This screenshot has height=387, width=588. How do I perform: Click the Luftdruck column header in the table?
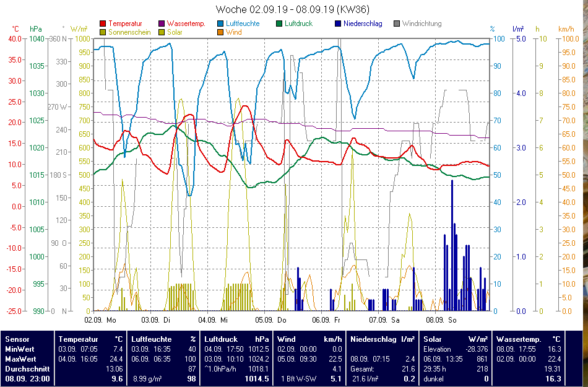tap(221, 339)
